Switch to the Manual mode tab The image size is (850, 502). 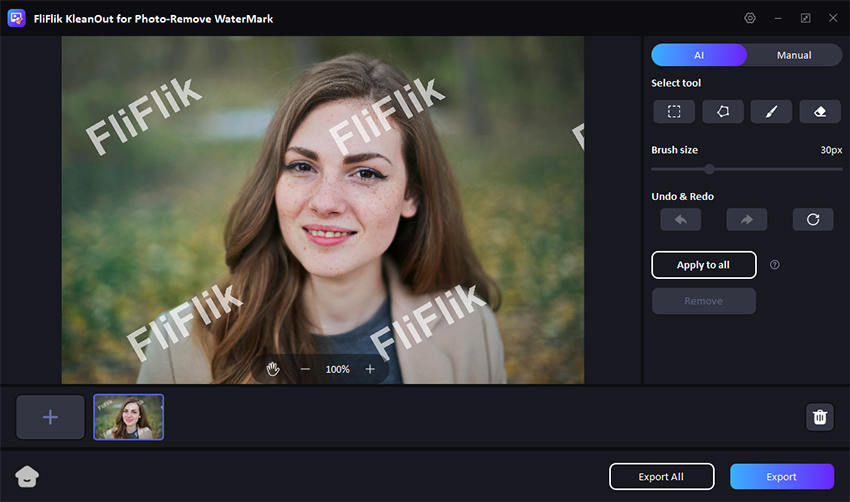pyautogui.click(x=794, y=55)
